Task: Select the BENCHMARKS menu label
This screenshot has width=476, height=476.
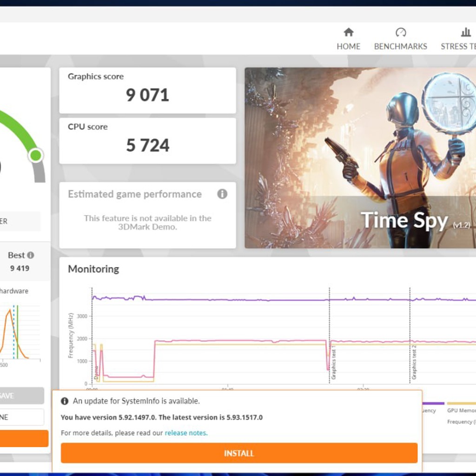Action: 400,46
